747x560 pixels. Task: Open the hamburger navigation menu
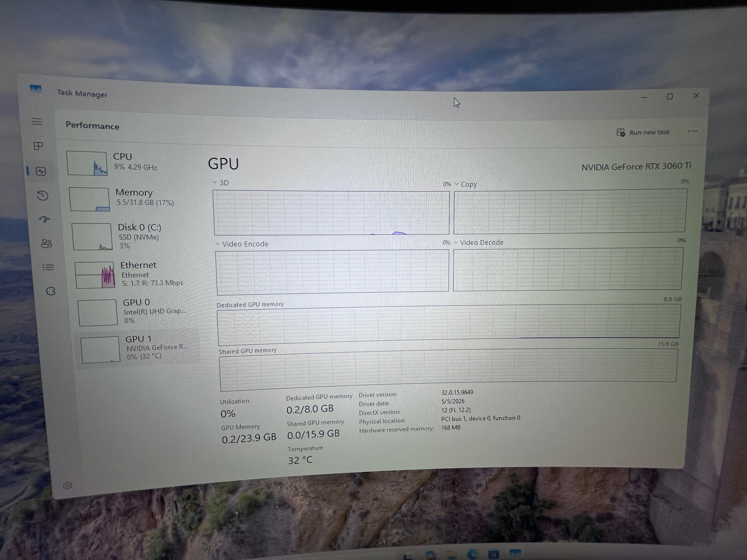tap(37, 121)
